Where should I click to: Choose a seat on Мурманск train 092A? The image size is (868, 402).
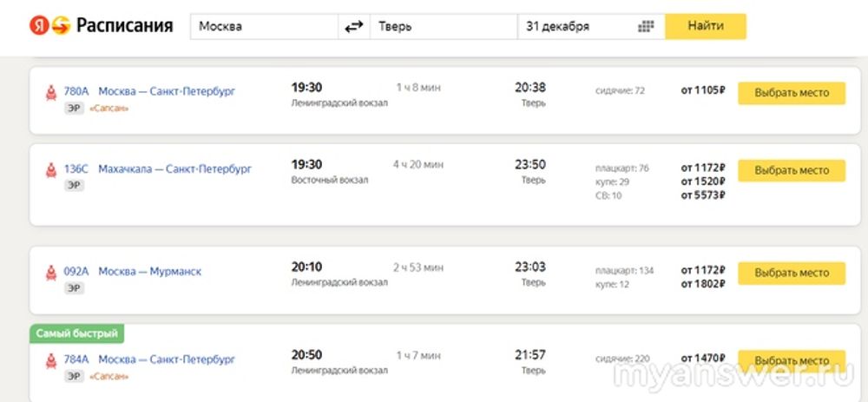pyautogui.click(x=791, y=273)
